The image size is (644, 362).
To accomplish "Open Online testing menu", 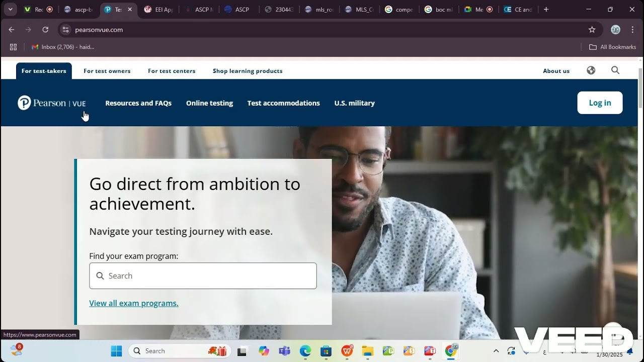I will 209,103.
